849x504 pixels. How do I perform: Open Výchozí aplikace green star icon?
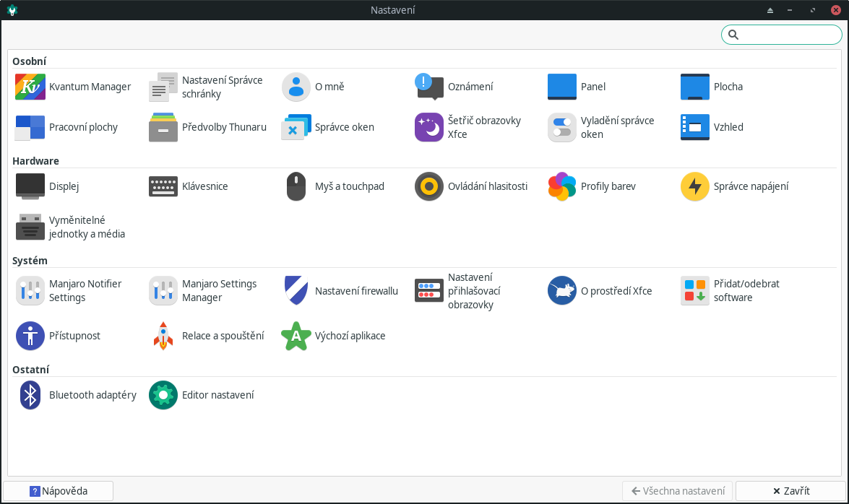click(296, 336)
